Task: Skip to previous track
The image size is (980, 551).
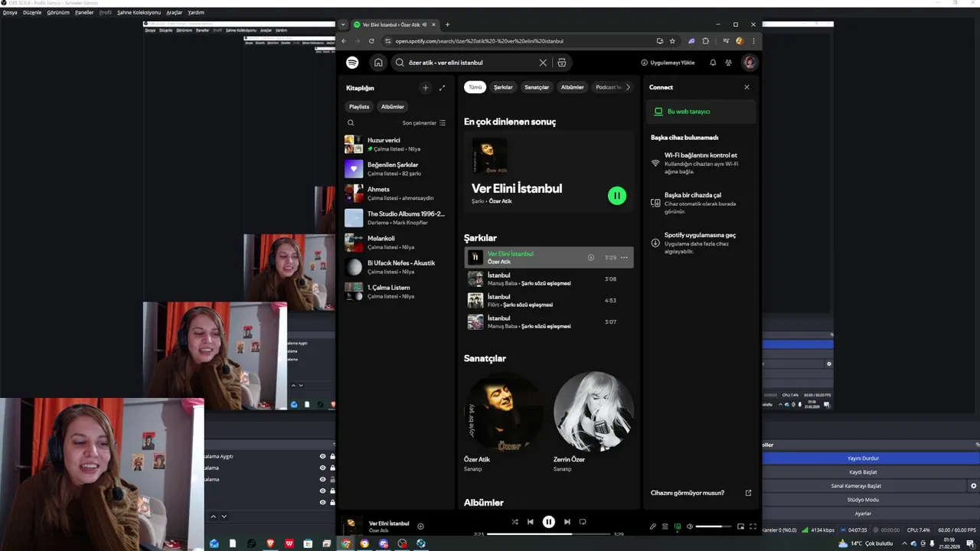Action: tap(530, 522)
